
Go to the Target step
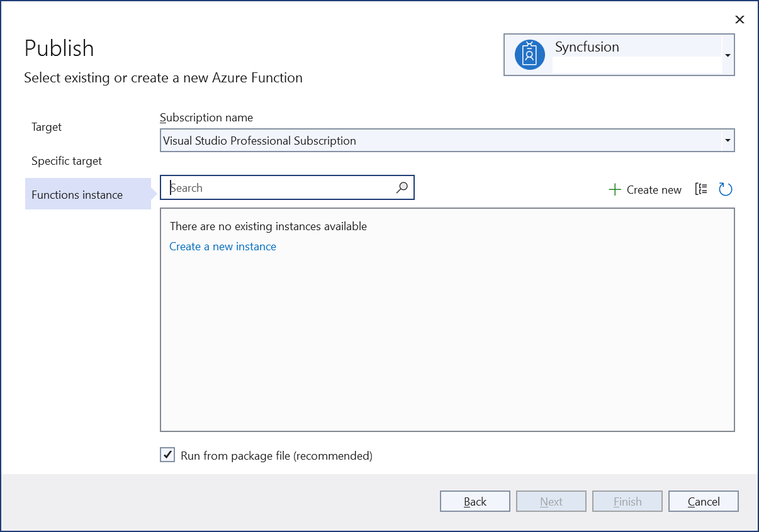click(x=47, y=127)
